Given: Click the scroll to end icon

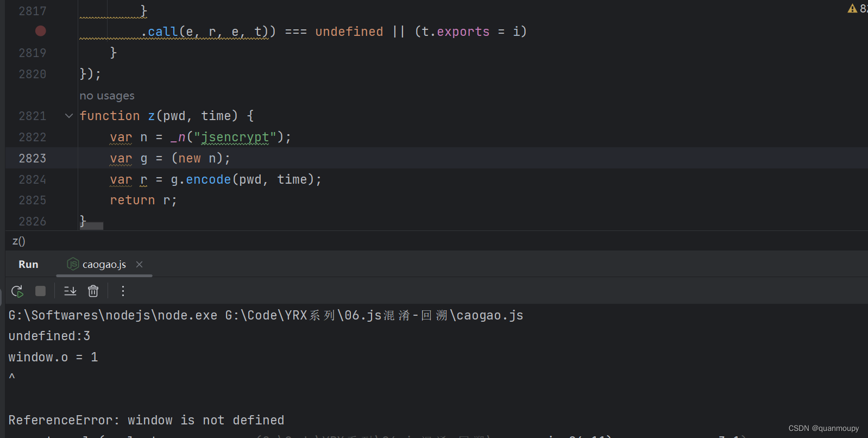Looking at the screenshot, I should (x=70, y=291).
